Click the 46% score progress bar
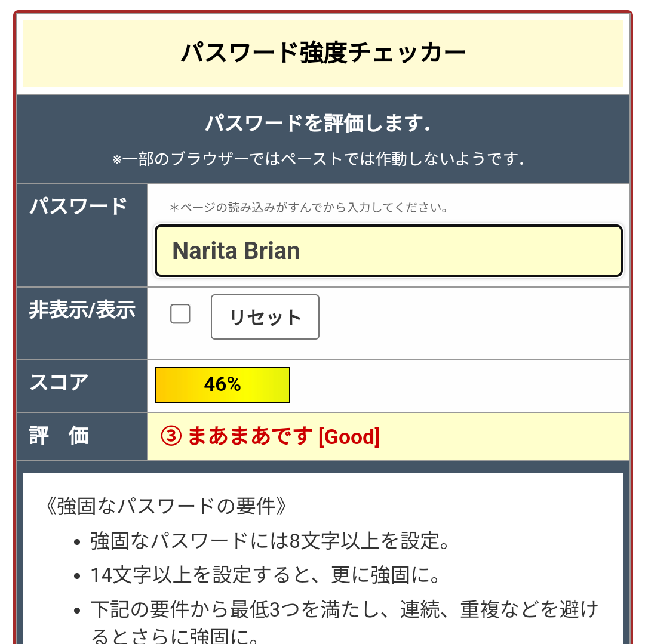This screenshot has width=645, height=644. tap(222, 385)
